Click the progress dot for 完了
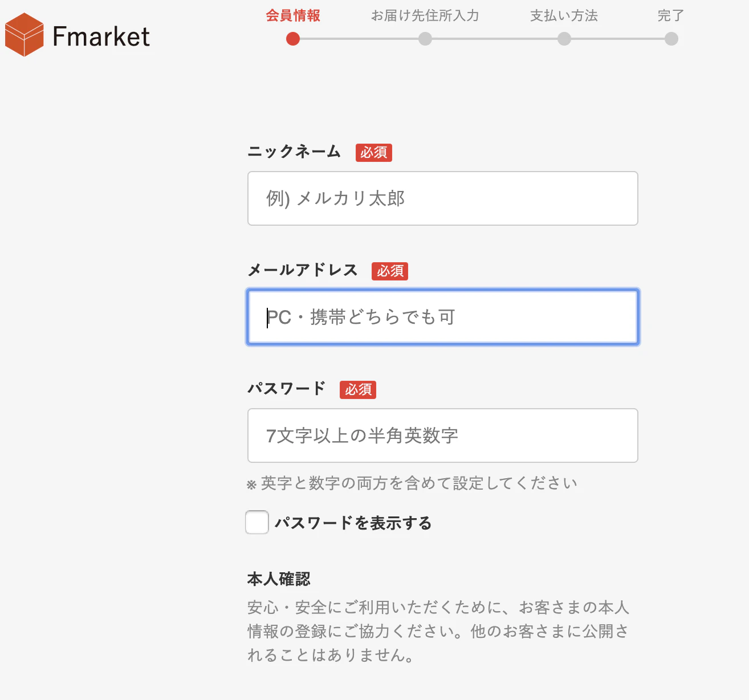 pos(671,39)
